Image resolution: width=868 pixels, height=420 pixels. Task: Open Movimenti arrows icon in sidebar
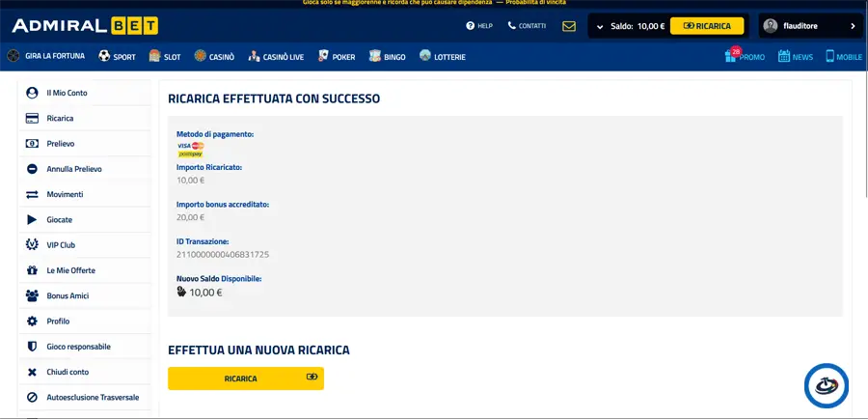click(32, 194)
